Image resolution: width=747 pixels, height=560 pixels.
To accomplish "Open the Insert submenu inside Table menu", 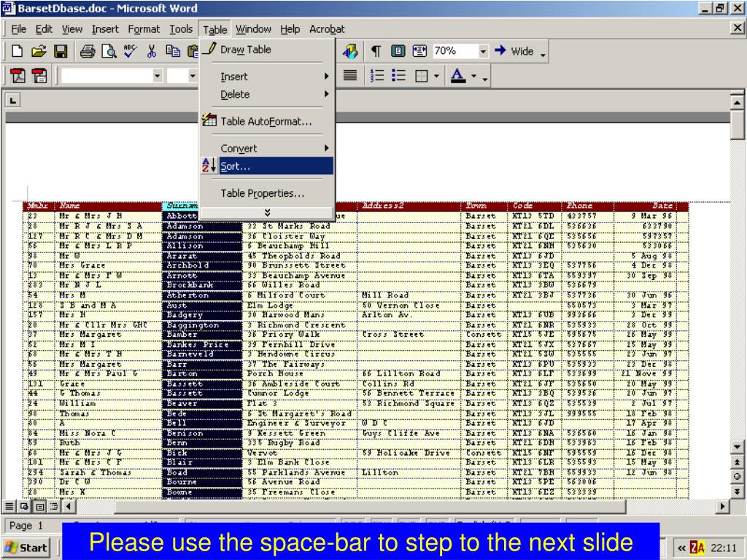I will [267, 77].
